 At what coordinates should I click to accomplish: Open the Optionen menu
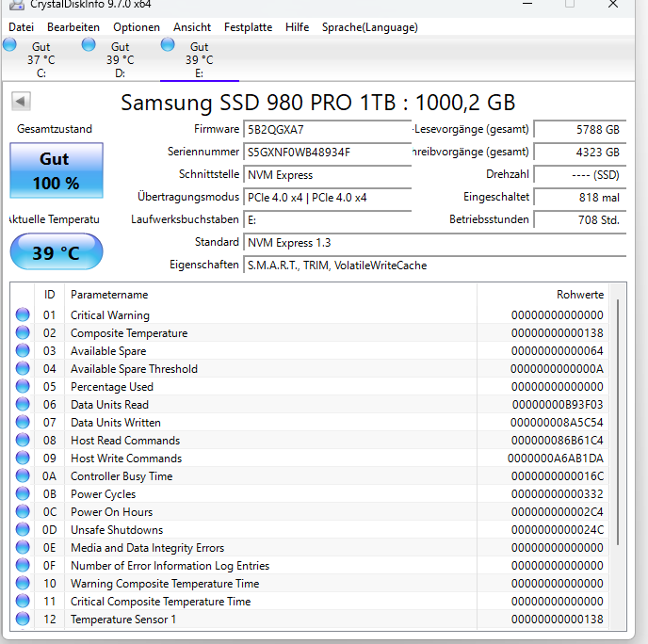(x=137, y=27)
